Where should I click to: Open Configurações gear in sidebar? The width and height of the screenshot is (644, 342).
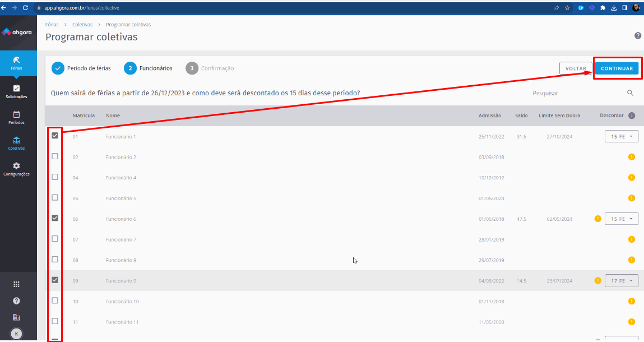pyautogui.click(x=16, y=169)
